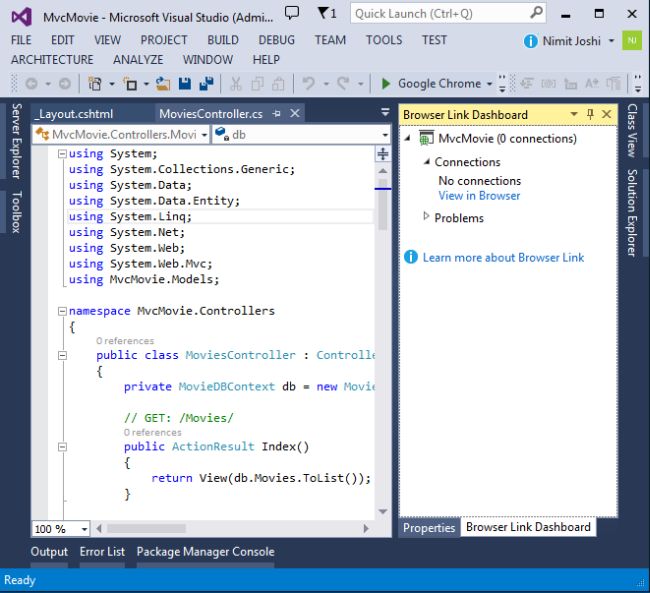The height and width of the screenshot is (593, 650).
Task: Open the ANALYZE menu
Action: point(138,60)
